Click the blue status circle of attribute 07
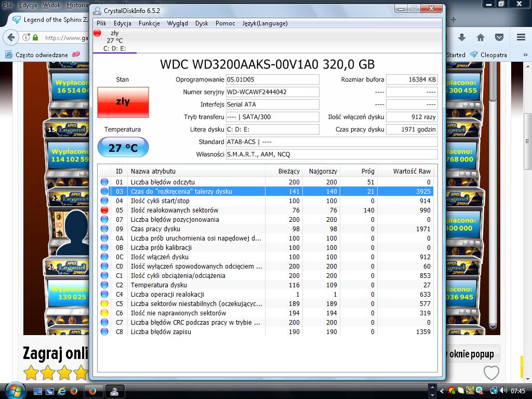 point(104,220)
